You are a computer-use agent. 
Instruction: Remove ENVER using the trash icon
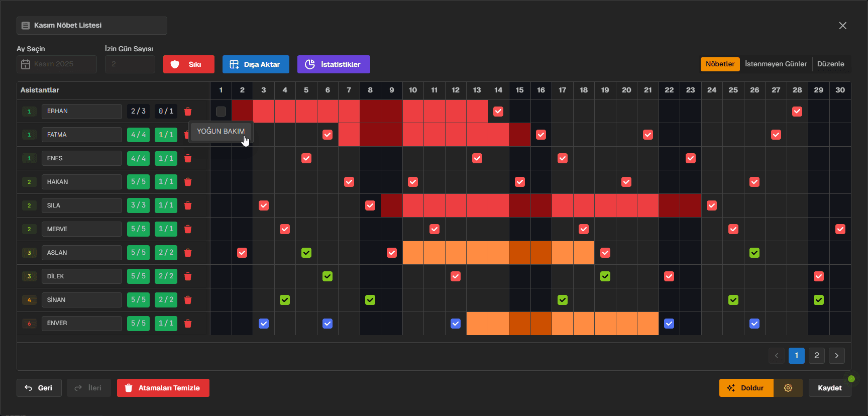click(188, 324)
